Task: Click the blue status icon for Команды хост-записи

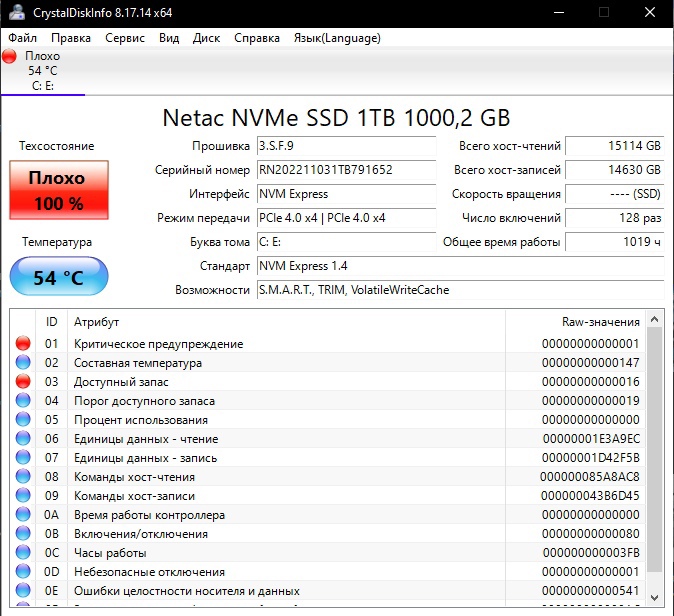Action: click(x=23, y=496)
